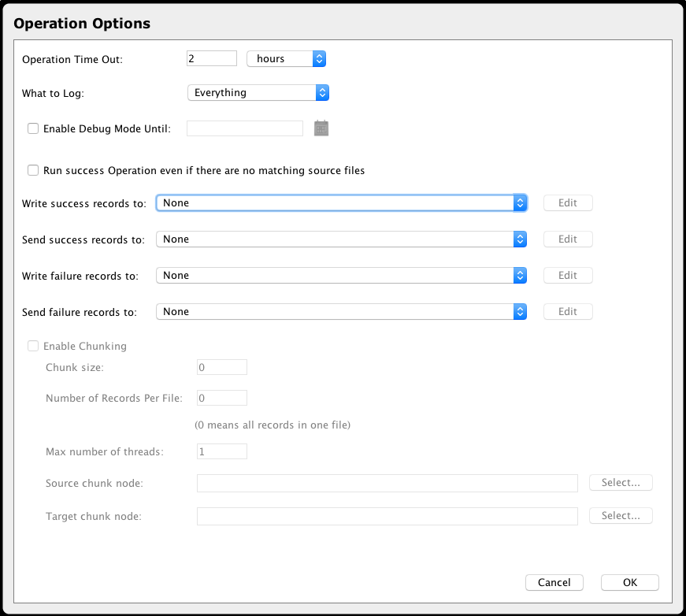Click the Max number of threads field
686x616 pixels.
click(x=221, y=451)
